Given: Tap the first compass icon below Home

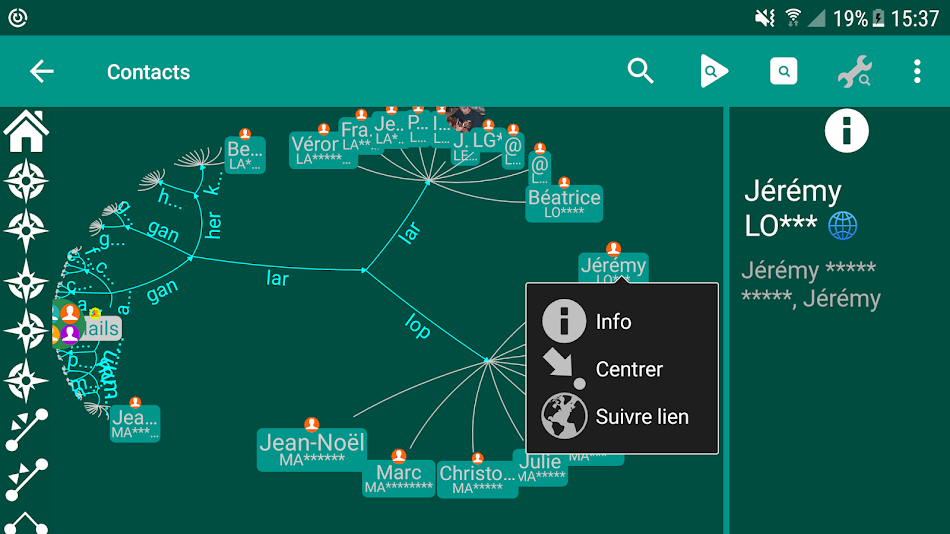Looking at the screenshot, I should 26,181.
